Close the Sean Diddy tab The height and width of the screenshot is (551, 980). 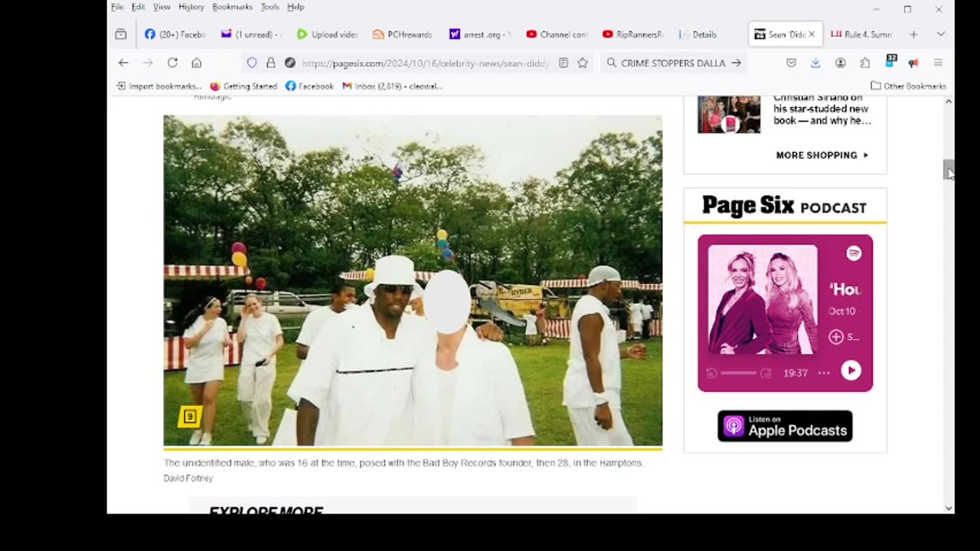point(812,34)
